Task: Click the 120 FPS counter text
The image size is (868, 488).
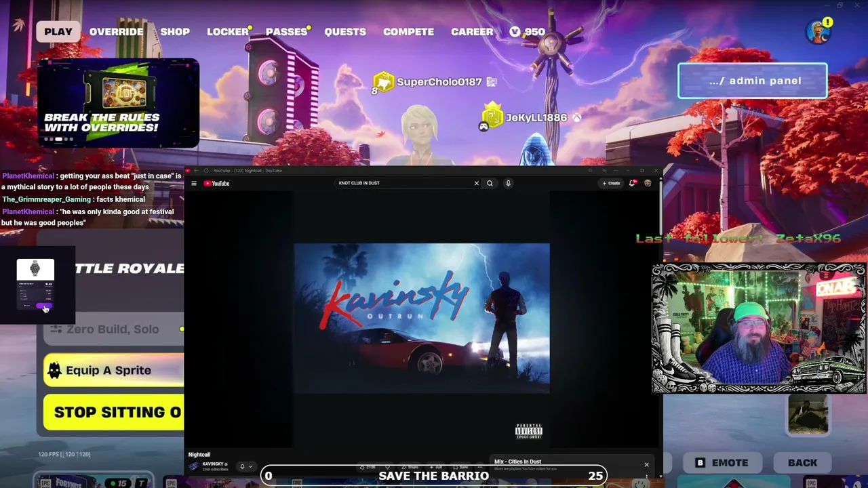Action: [64, 454]
